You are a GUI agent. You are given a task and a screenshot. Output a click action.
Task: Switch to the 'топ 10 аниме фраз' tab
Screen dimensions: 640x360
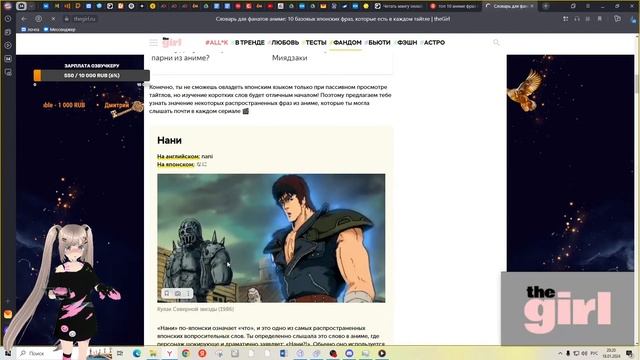454,6
